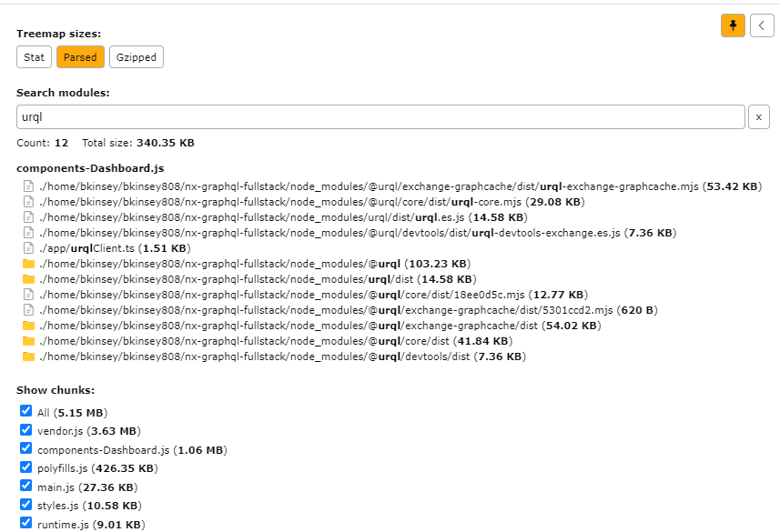The image size is (780, 532).
Task: Click file icon for urql-core.mjs
Action: [28, 202]
